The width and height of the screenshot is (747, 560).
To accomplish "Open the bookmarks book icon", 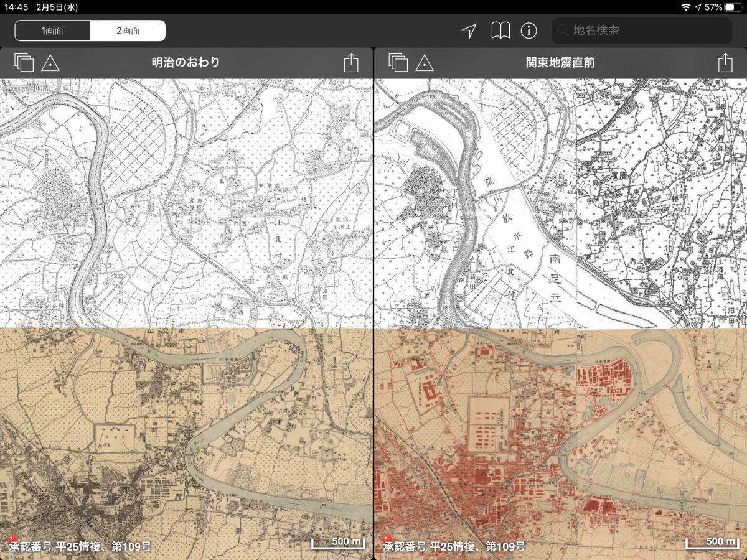I will (500, 30).
